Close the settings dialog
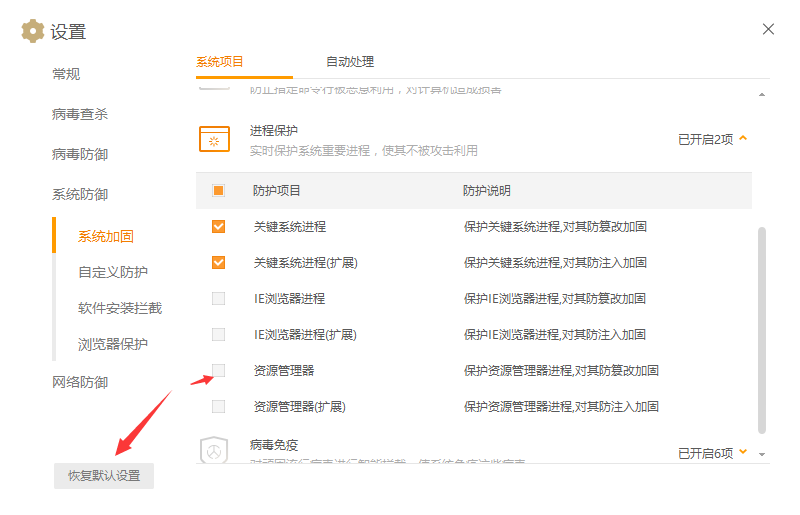Image resolution: width=800 pixels, height=515 pixels. pos(768,29)
